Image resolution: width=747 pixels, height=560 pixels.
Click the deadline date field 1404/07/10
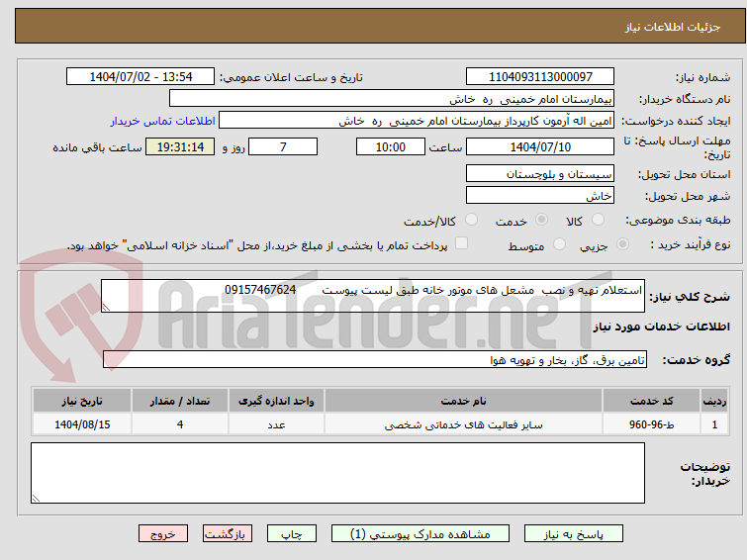pyautogui.click(x=540, y=146)
